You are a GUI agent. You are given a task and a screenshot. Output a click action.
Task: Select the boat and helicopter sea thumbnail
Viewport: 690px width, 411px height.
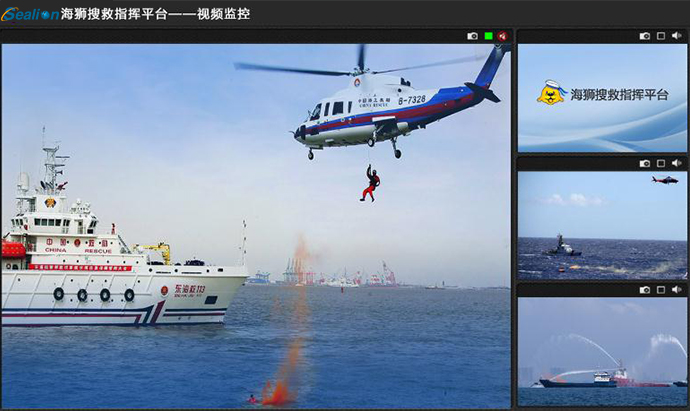[x=602, y=225]
